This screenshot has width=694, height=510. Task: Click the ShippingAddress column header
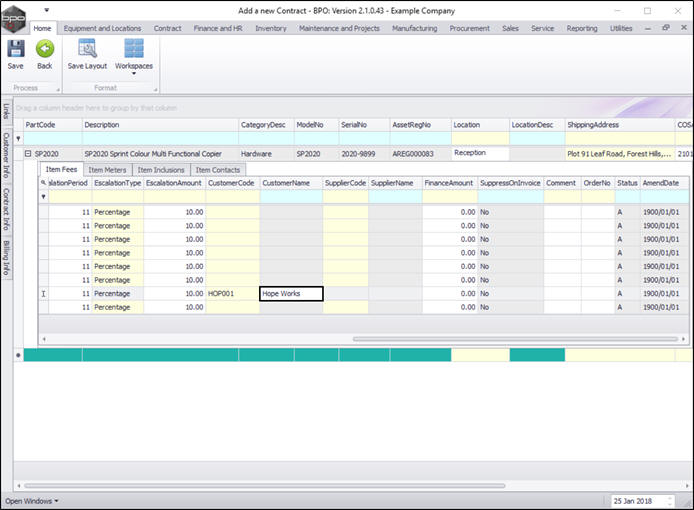click(x=620, y=125)
